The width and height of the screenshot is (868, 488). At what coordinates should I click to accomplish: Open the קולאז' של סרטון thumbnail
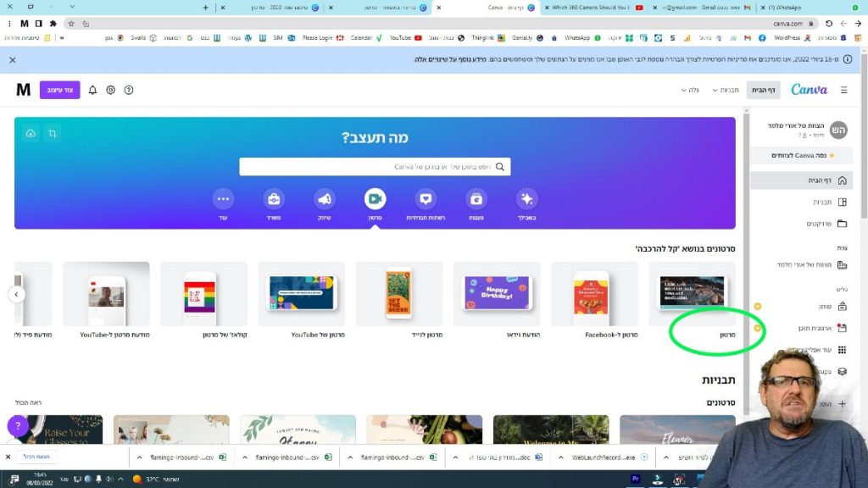pos(203,294)
